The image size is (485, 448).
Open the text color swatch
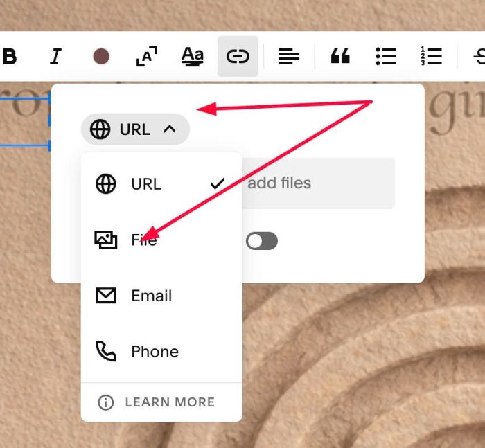tap(101, 57)
